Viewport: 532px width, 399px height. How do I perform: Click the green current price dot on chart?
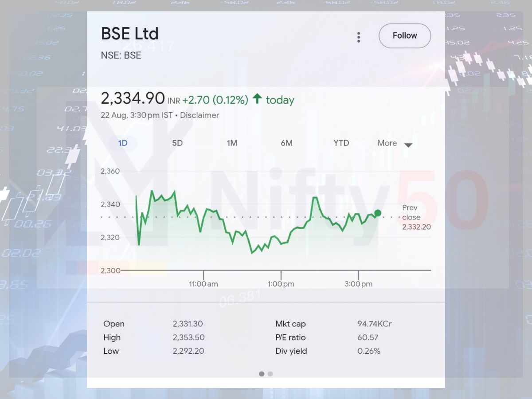tap(377, 213)
